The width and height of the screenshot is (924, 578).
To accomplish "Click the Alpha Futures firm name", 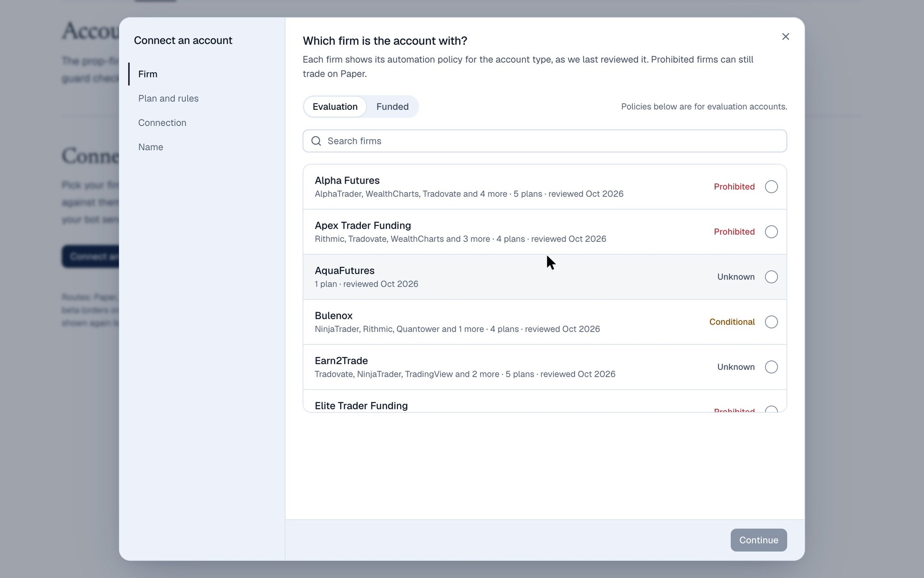I will 347,181.
